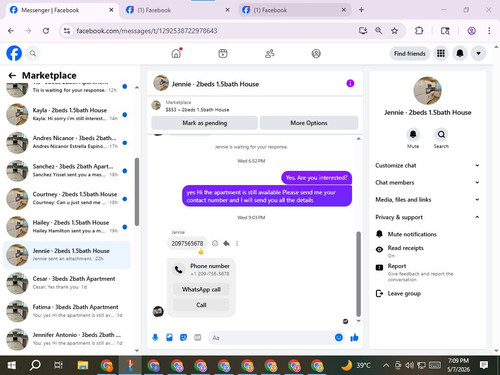This screenshot has width=500, height=375.
Task: Open more menu for 2097565678 message
Action: pyautogui.click(x=237, y=243)
